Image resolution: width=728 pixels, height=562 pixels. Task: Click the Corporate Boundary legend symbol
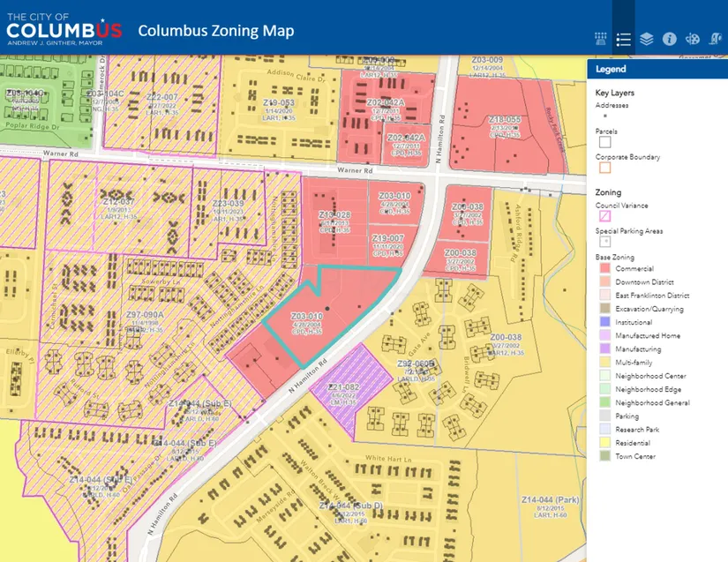coord(604,167)
